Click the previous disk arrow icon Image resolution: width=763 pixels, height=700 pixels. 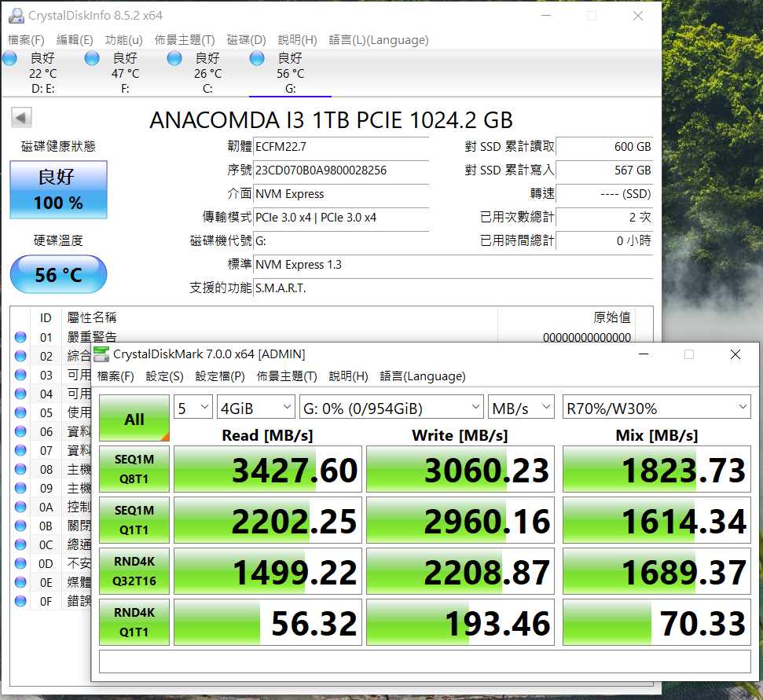click(x=21, y=117)
